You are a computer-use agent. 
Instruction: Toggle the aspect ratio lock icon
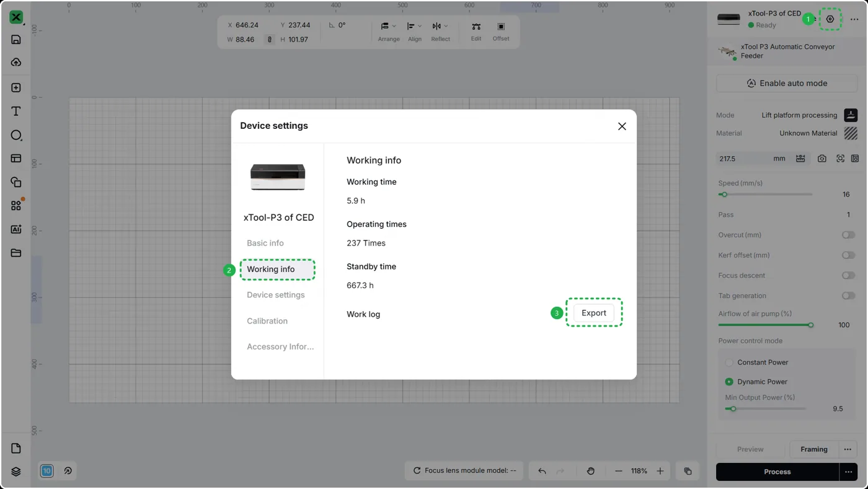pos(270,39)
